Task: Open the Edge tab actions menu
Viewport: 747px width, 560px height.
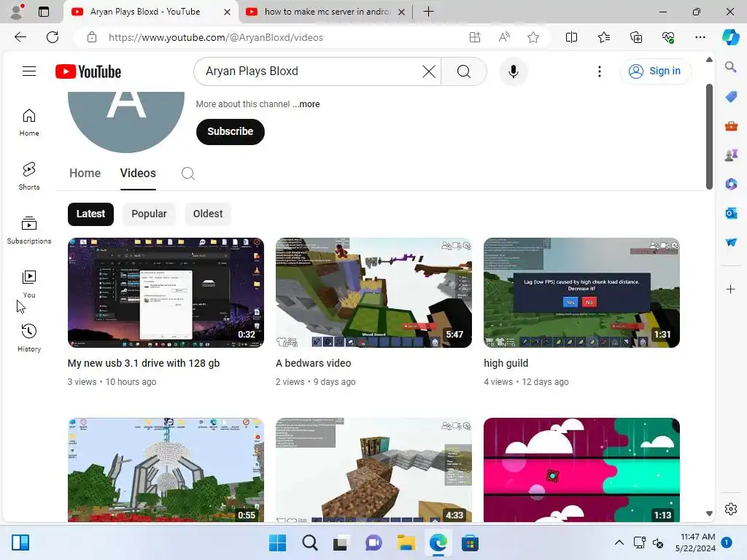Action: 43,12
